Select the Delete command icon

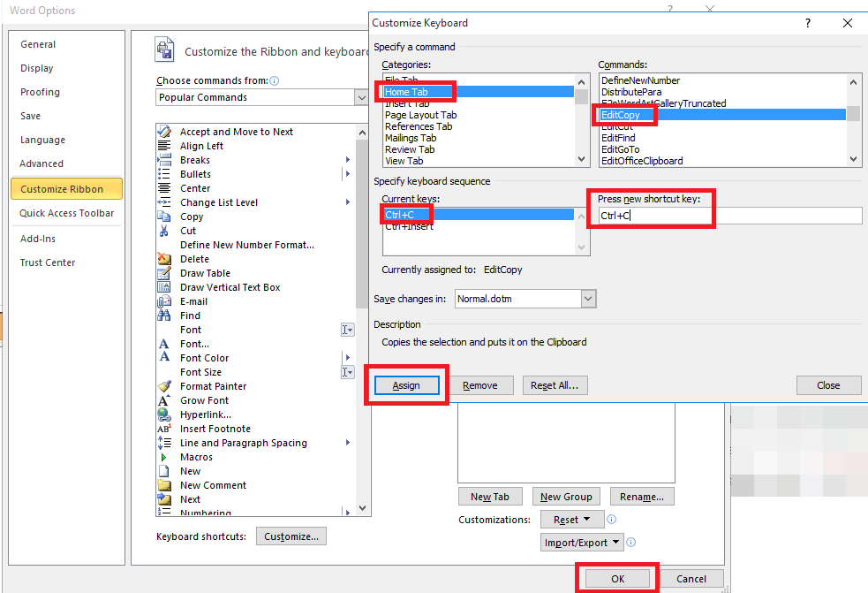click(164, 259)
